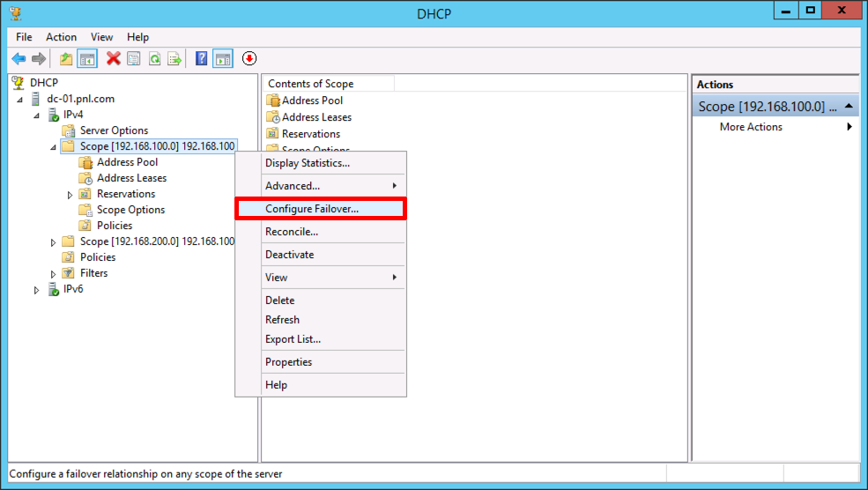868x490 pixels.
Task: Expand the Scope [192.168.200.0] tree node
Action: coord(53,242)
